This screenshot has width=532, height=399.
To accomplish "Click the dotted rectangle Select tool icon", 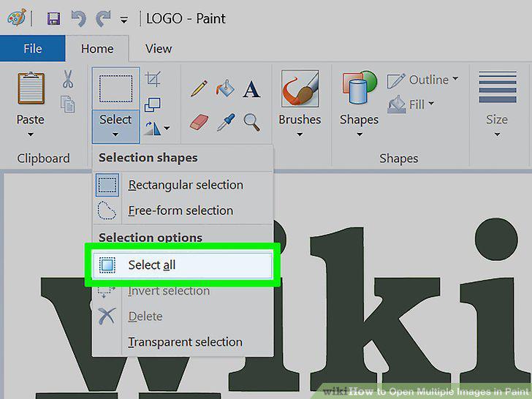I will pos(115,89).
